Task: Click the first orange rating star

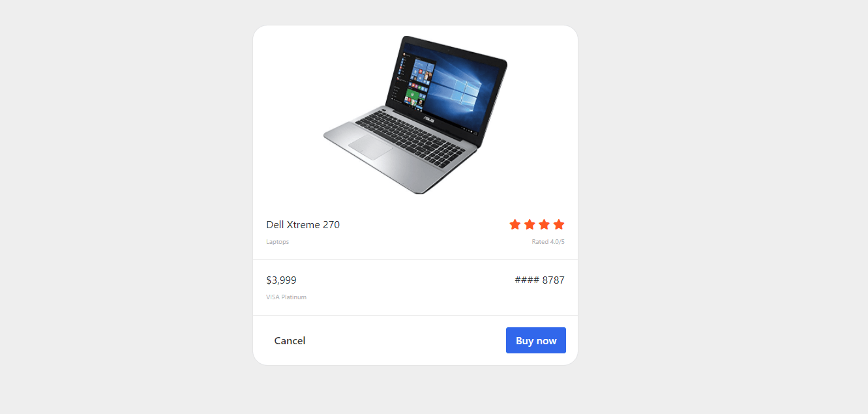Action: coord(515,224)
